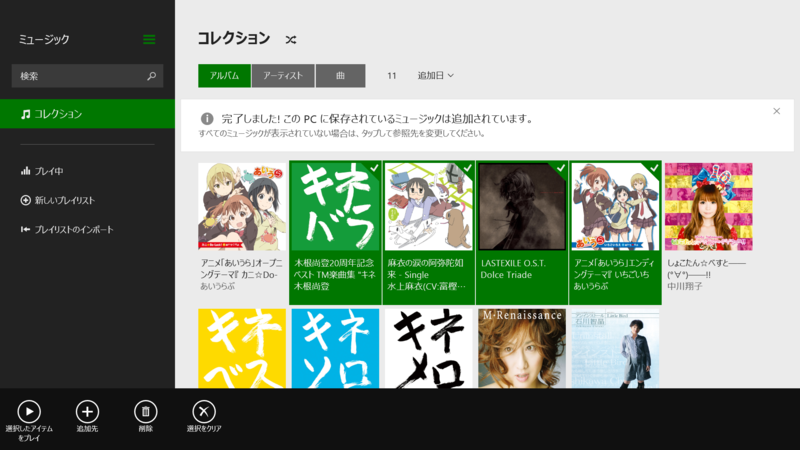This screenshot has height=450, width=800.
Task: Dismiss the notification with the X
Action: (x=777, y=111)
